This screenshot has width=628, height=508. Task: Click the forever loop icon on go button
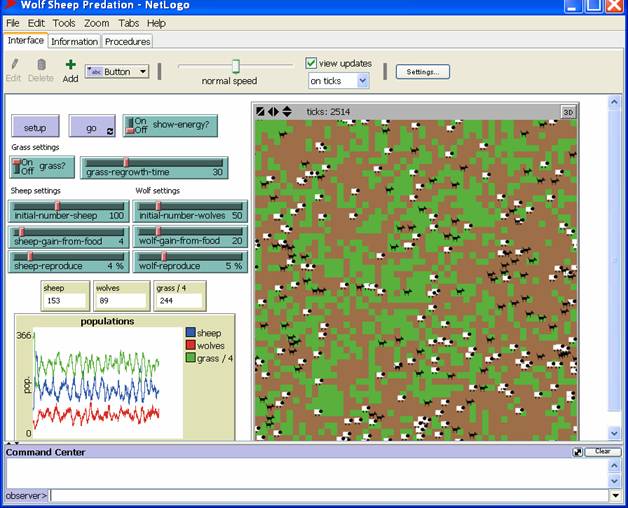pos(110,131)
